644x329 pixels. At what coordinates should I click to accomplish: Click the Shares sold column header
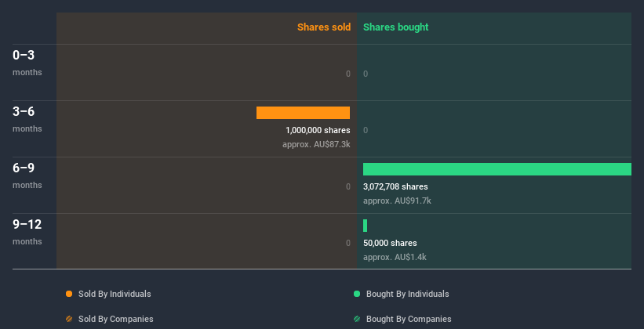pyautogui.click(x=323, y=27)
